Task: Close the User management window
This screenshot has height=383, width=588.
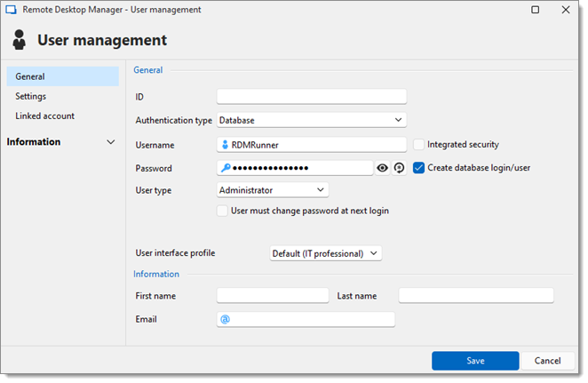Action: coord(566,10)
